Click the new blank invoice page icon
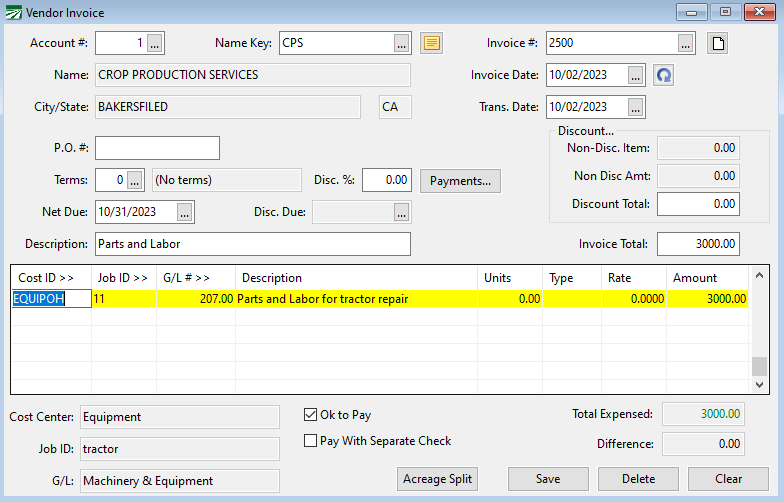Screen dimensions: 784x502 coord(717,43)
